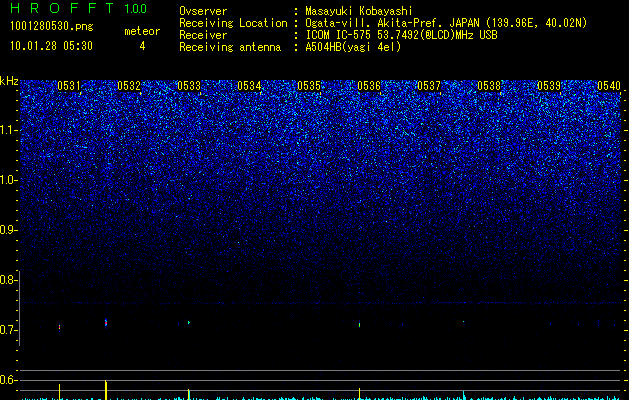Viewport: 629px width, 400px height.
Task: Click the Ovserver field label
Action: (203, 11)
